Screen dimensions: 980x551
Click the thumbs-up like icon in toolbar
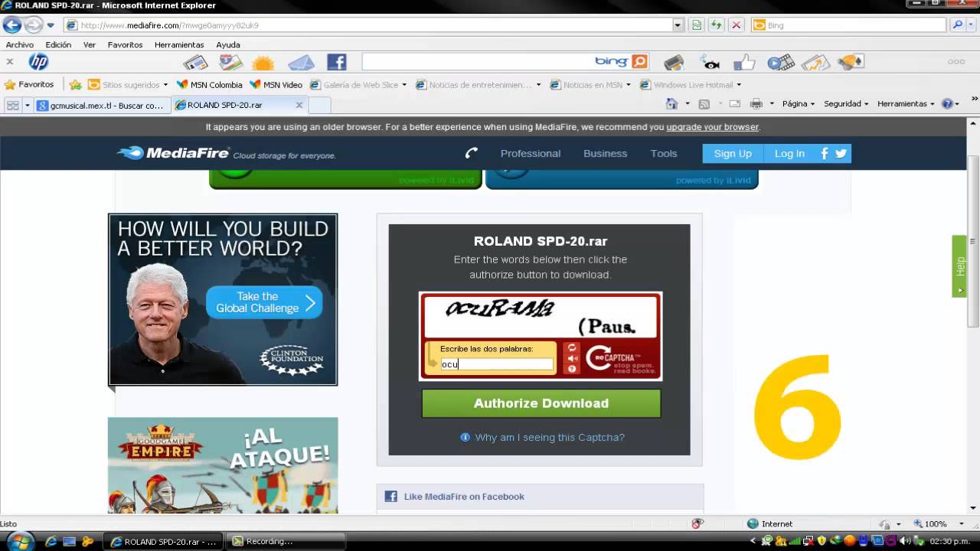tap(744, 63)
